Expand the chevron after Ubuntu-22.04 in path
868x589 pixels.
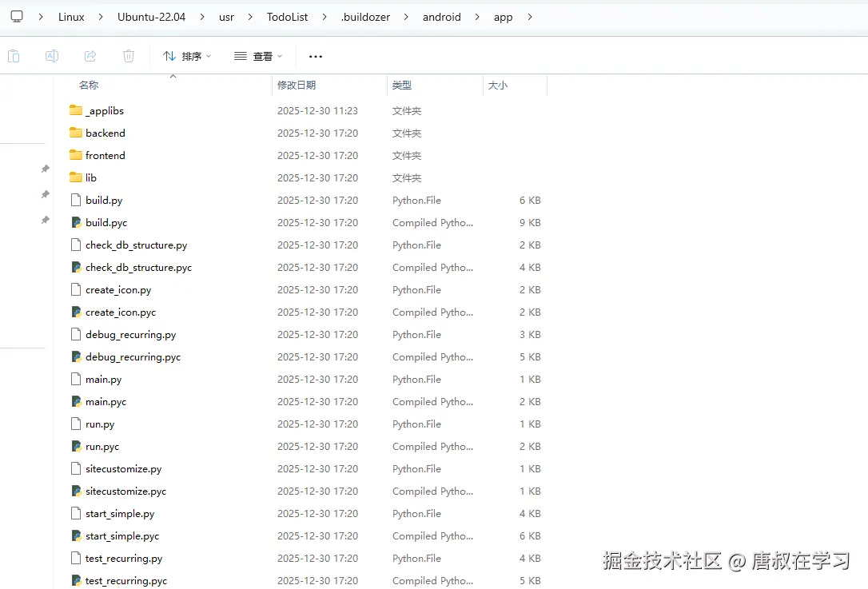(x=202, y=17)
